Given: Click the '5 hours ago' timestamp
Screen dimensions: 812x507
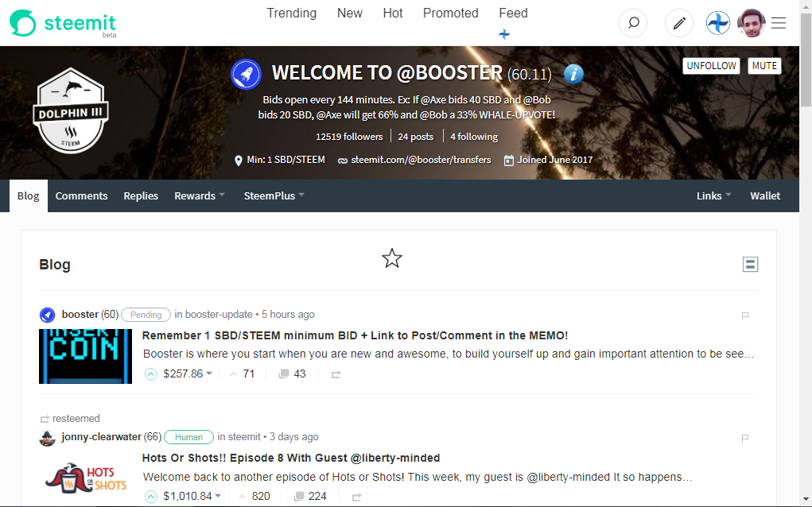Looking at the screenshot, I should tap(288, 314).
